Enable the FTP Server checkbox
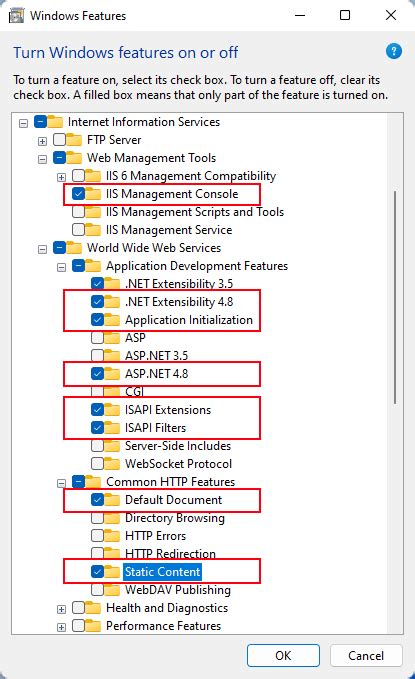Screen dimensions: 415x679 (59, 140)
